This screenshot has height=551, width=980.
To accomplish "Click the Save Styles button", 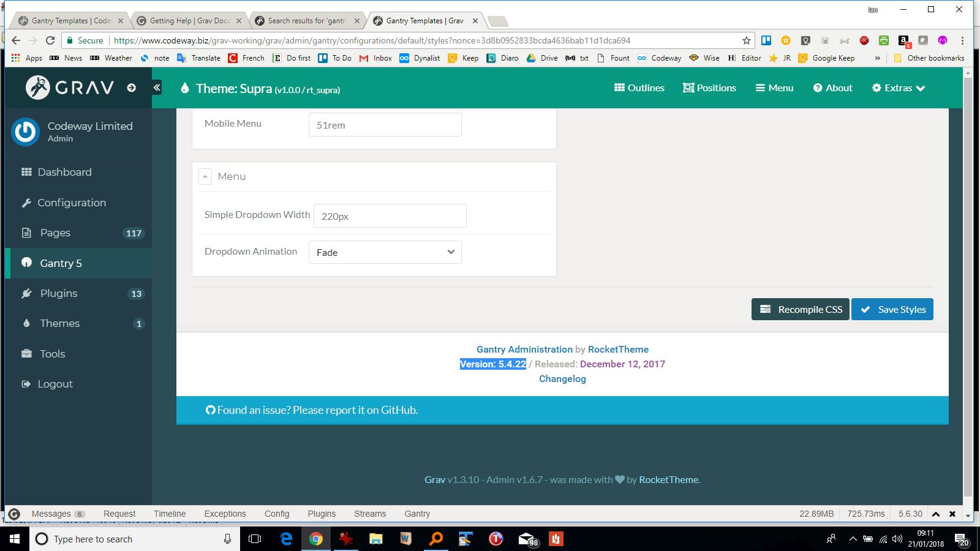I will 892,309.
